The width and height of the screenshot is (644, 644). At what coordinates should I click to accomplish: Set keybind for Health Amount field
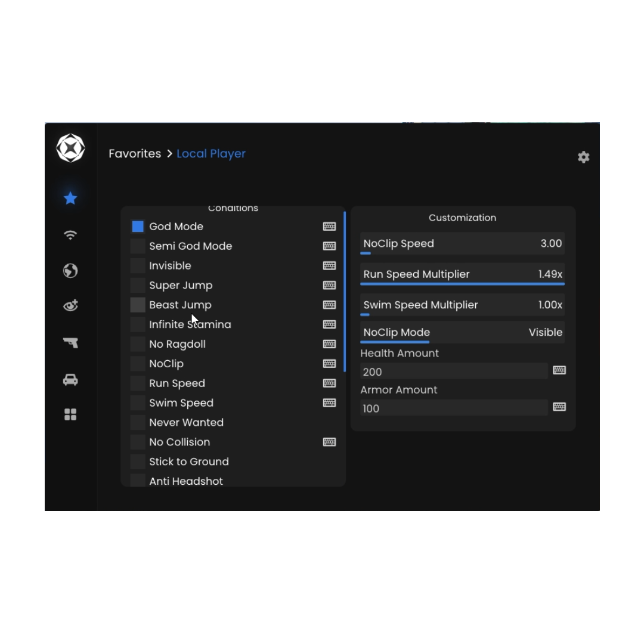[559, 370]
